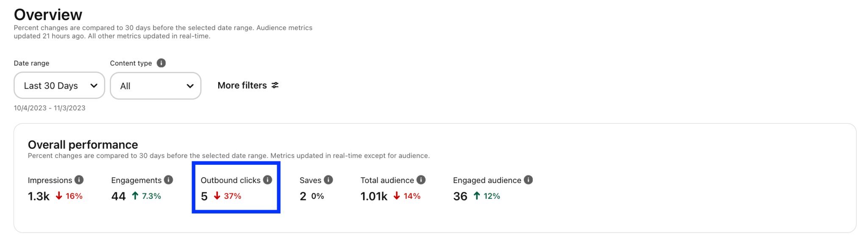Click the green up arrow beside 12%

coord(476,196)
